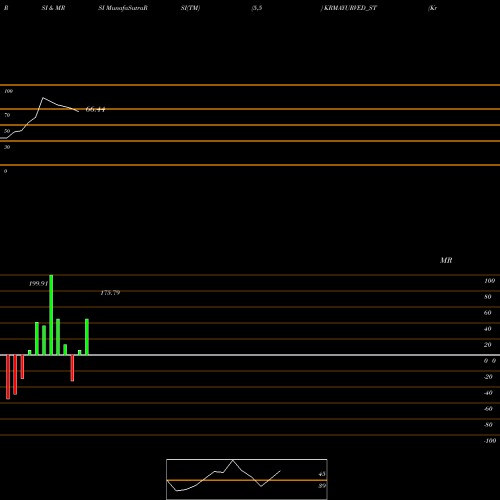Open the mini line chart thumbnail

click(x=247, y=479)
